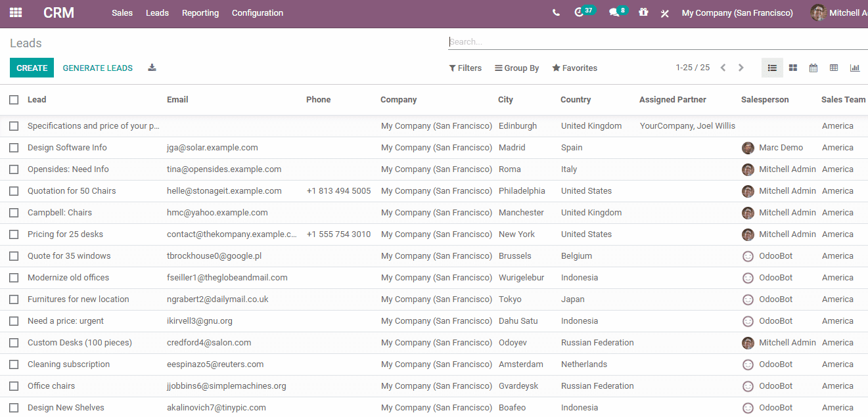The width and height of the screenshot is (868, 417).
Task: Check the Specifications and price row checkbox
Action: tap(14, 126)
